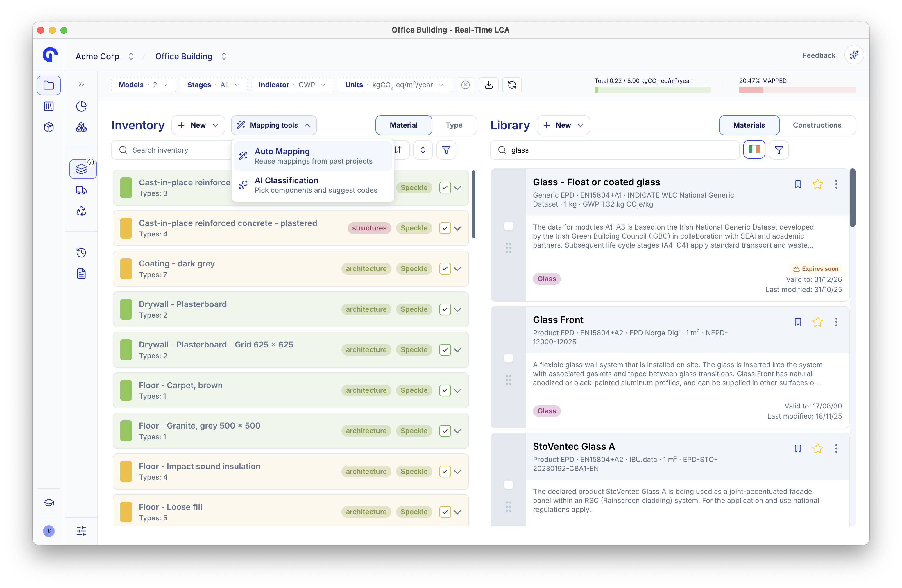Screen dimensions: 902x588
Task: Switch Library to Constructions tab
Action: (x=817, y=125)
